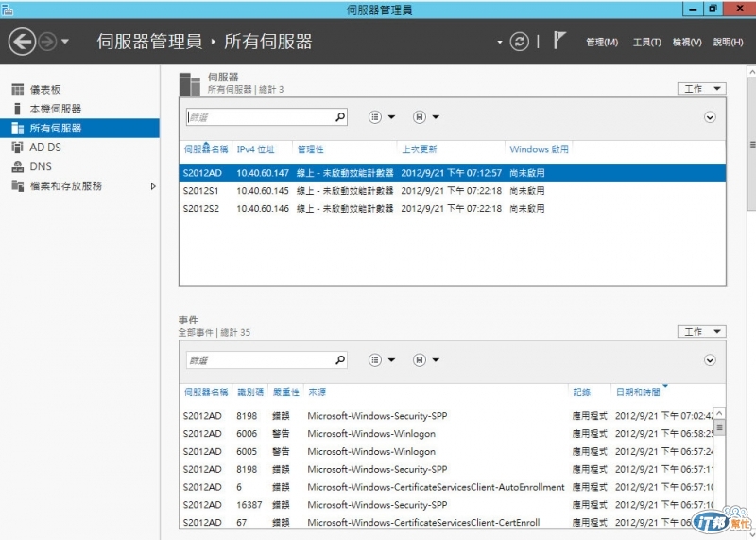Open the 檢視(V) menu
Screen dimensions: 756x540
pyautogui.click(x=687, y=42)
